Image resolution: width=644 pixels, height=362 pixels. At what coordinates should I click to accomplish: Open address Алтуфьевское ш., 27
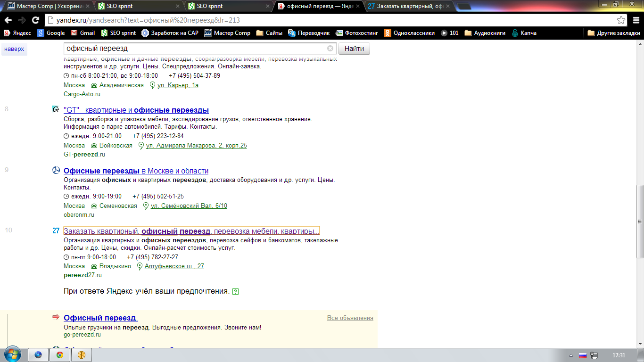coord(174,266)
